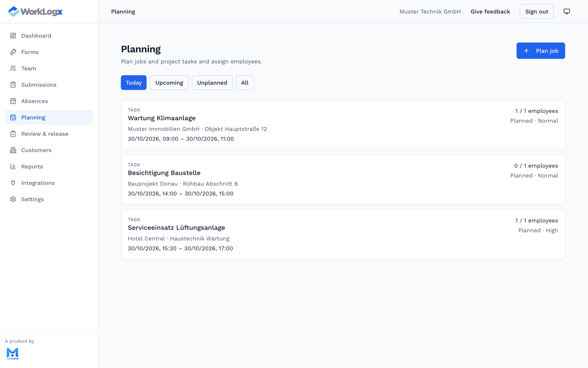Open the Absences page
The height and width of the screenshot is (368, 588).
pyautogui.click(x=49, y=101)
